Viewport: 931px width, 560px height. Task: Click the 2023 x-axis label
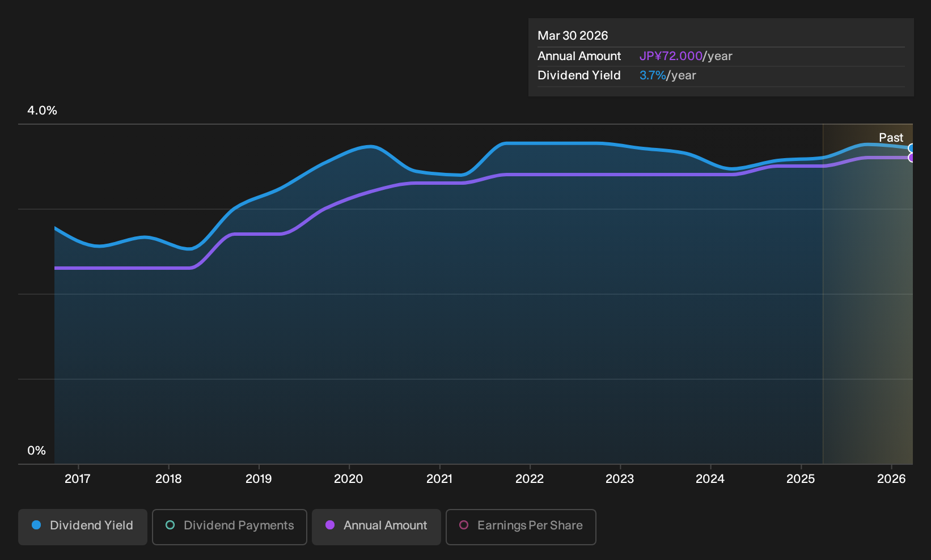click(x=620, y=479)
